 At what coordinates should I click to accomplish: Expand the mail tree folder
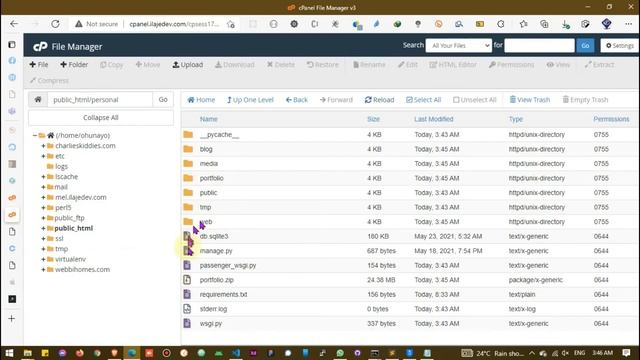tap(43, 187)
